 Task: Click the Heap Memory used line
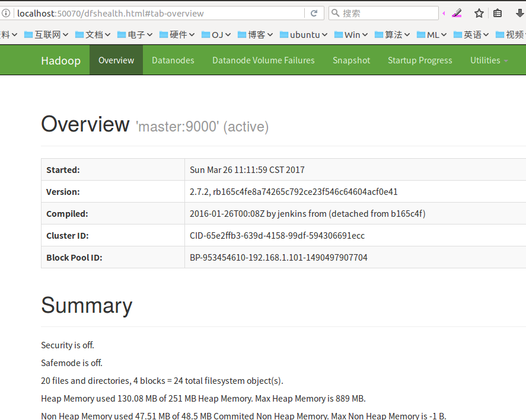coord(203,399)
